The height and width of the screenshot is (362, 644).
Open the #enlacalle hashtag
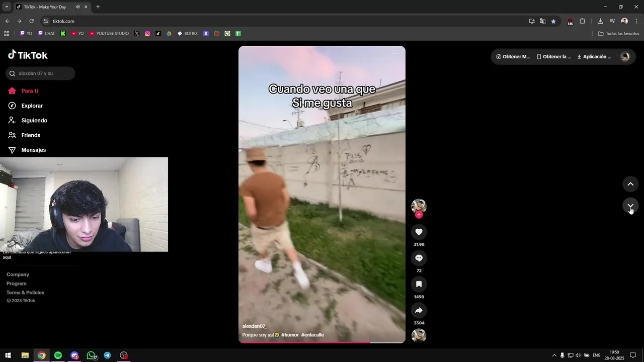pos(312,335)
